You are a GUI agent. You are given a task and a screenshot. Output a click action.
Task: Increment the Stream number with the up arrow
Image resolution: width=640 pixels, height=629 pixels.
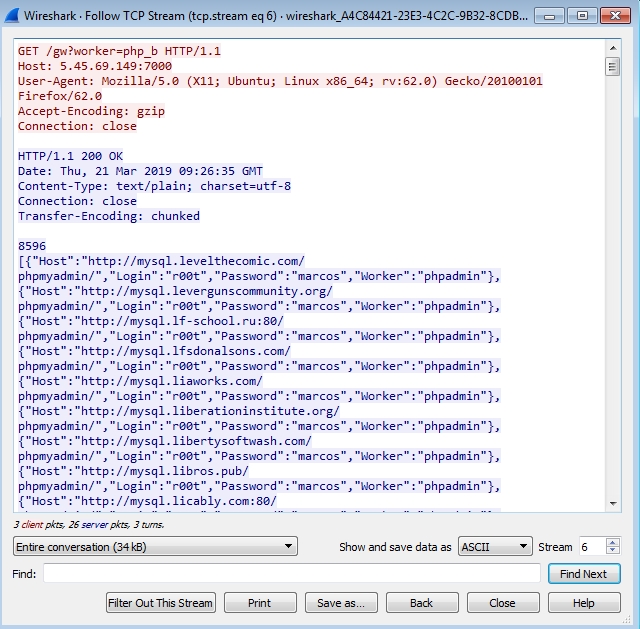pyautogui.click(x=613, y=542)
